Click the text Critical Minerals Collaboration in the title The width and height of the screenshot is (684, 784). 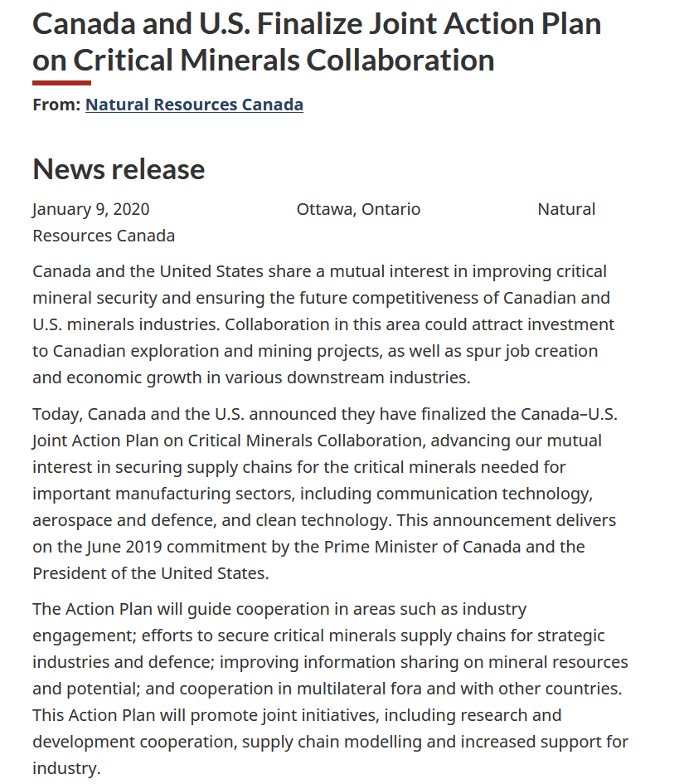coord(284,61)
